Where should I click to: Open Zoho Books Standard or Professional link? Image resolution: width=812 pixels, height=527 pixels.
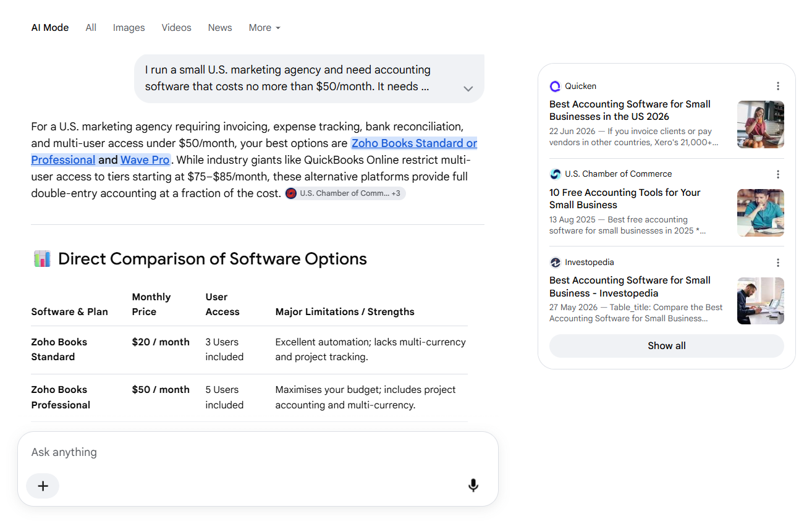coord(414,143)
